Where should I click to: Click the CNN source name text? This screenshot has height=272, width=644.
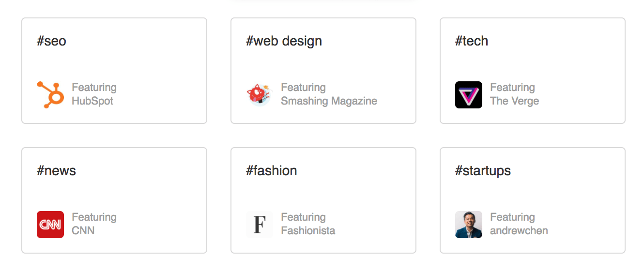[x=83, y=231]
